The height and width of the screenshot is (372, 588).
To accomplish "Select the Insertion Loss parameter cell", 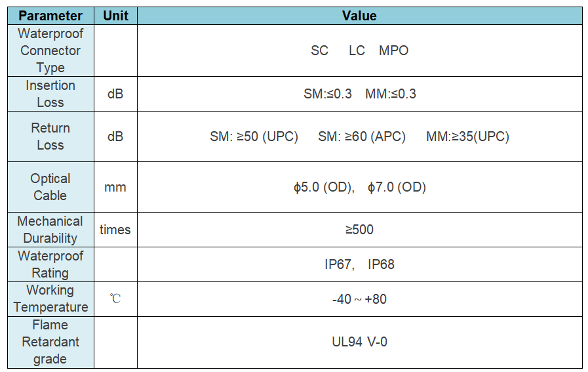I will (x=50, y=94).
